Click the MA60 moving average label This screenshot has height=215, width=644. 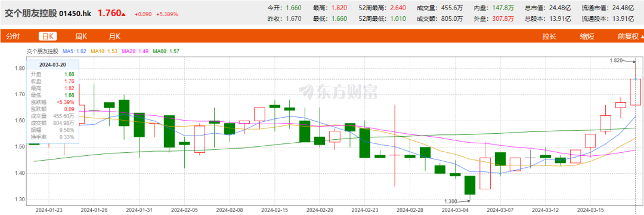[x=166, y=51]
